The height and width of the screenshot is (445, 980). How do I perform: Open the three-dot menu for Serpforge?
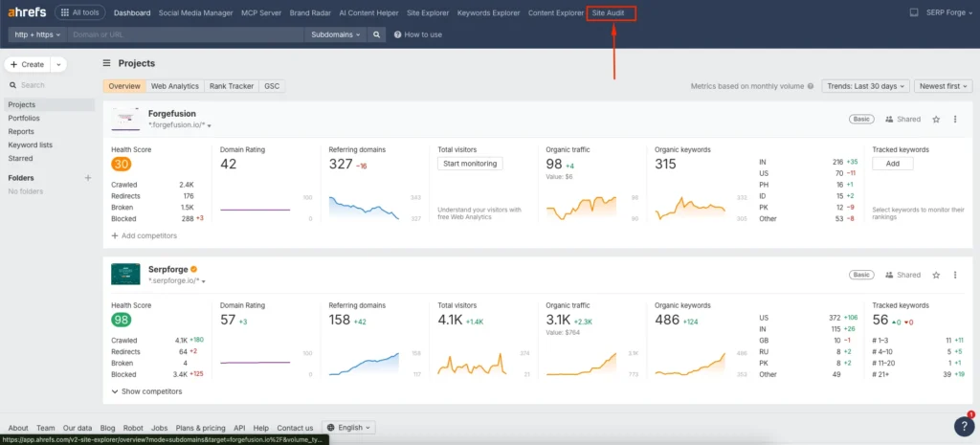(955, 275)
